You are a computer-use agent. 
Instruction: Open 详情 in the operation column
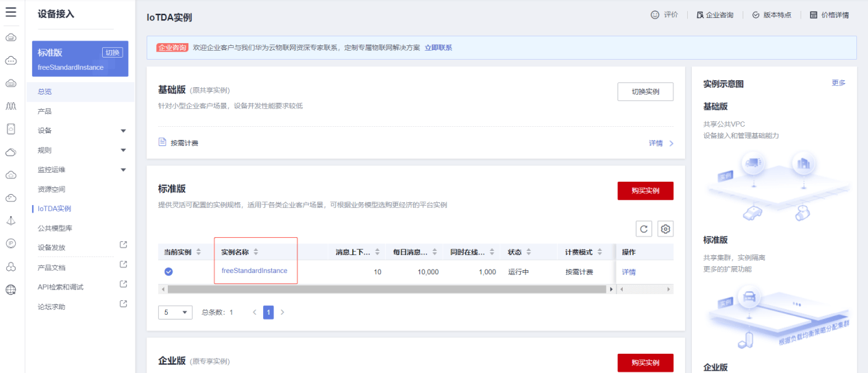(x=629, y=272)
